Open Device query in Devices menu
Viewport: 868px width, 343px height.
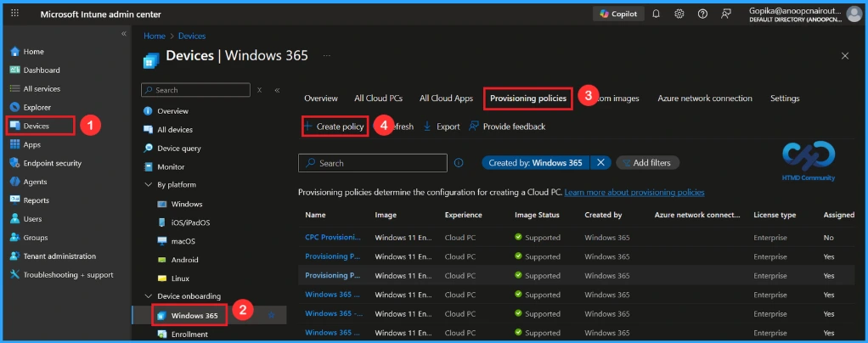click(179, 149)
